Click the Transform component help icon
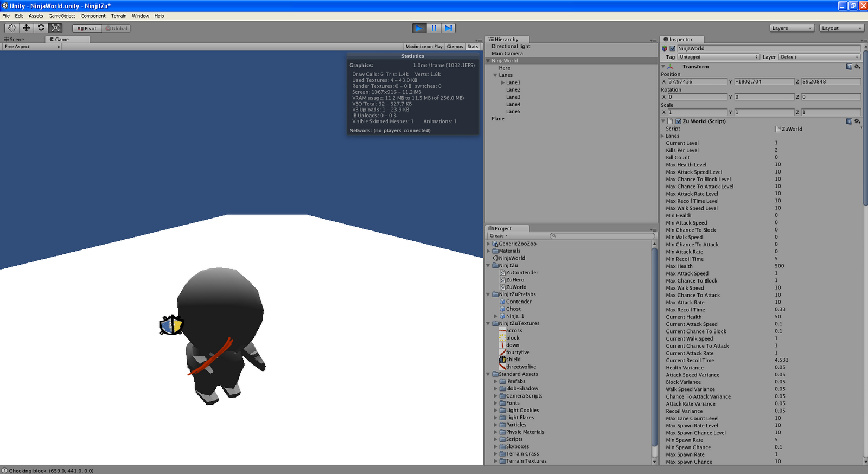This screenshot has height=474, width=868. pyautogui.click(x=849, y=66)
